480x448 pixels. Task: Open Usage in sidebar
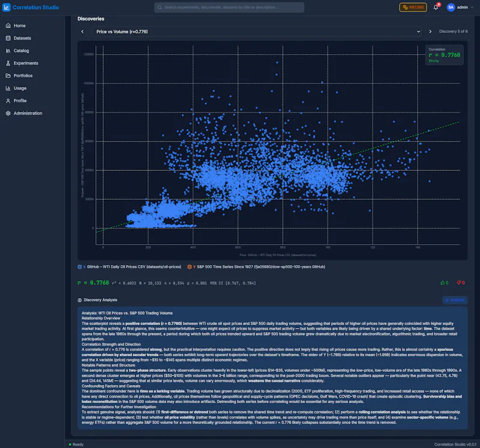[x=20, y=88]
